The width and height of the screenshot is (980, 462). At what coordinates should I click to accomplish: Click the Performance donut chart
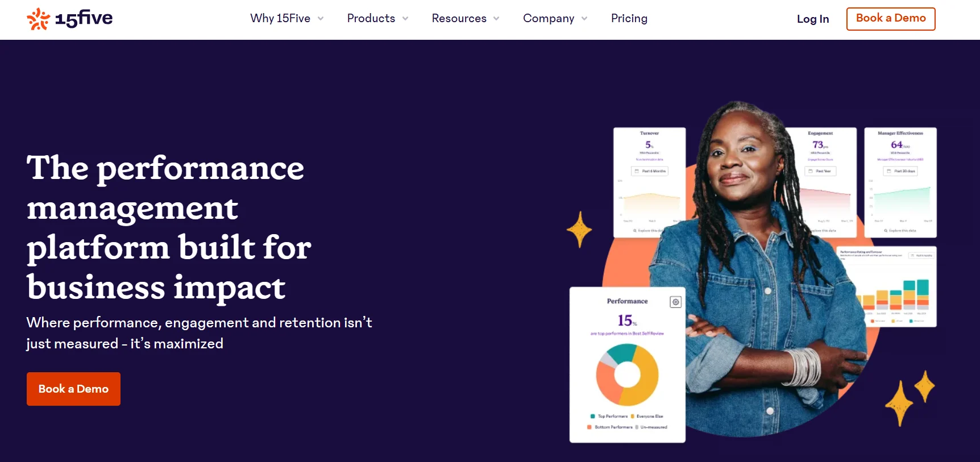[x=627, y=374]
